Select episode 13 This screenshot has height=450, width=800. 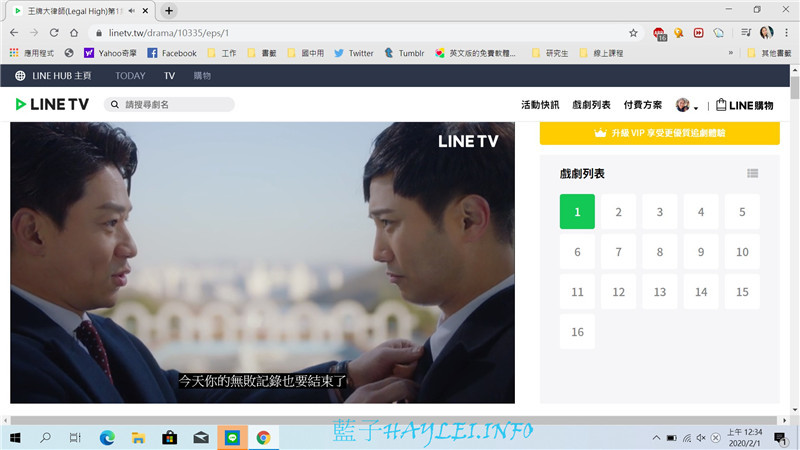[x=660, y=292]
